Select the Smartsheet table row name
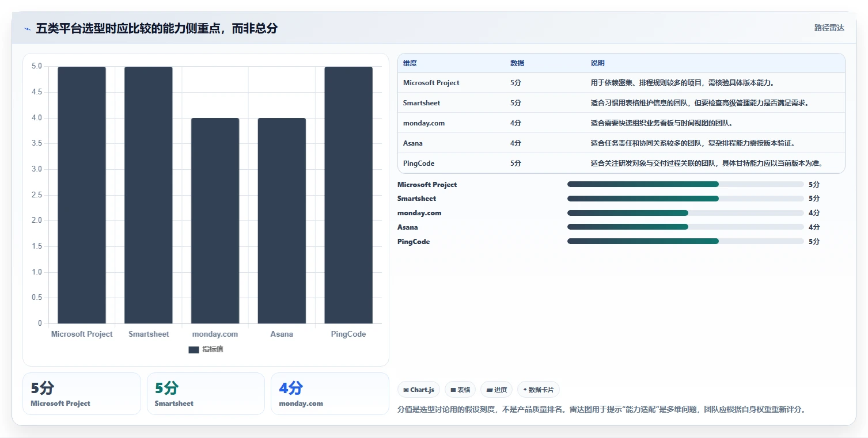 click(x=422, y=103)
